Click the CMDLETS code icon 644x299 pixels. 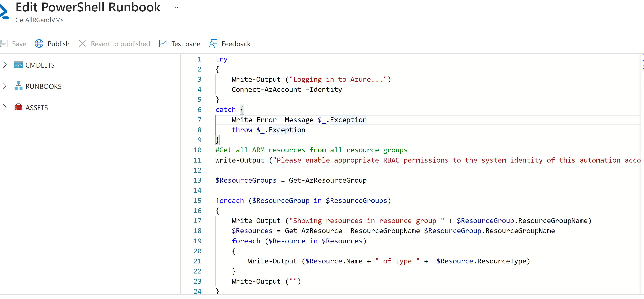coord(19,65)
